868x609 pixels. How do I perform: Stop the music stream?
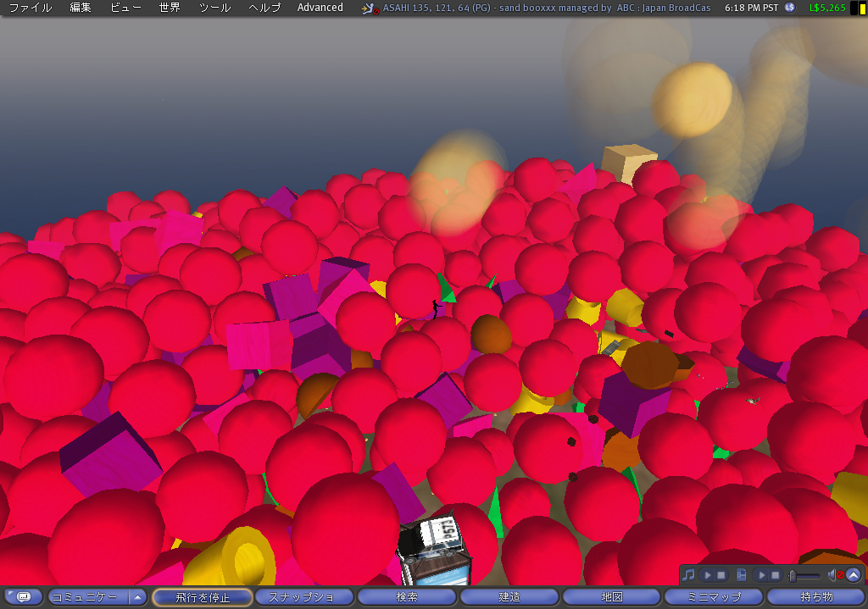click(x=721, y=575)
